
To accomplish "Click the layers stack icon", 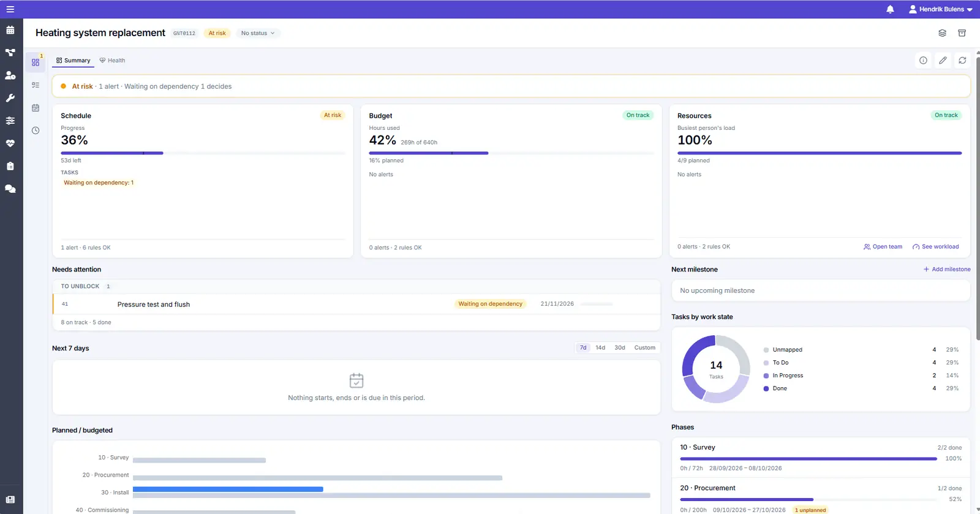I will coord(942,33).
